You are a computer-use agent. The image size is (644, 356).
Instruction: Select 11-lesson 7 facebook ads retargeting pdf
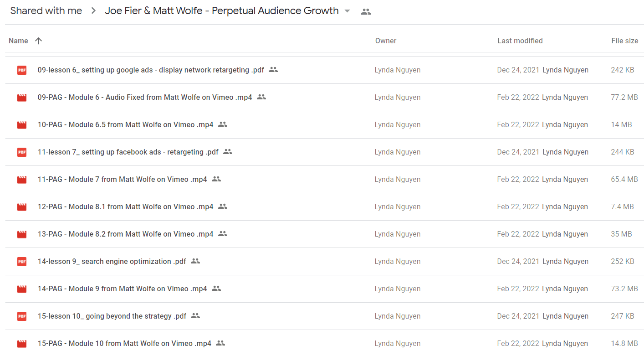128,152
